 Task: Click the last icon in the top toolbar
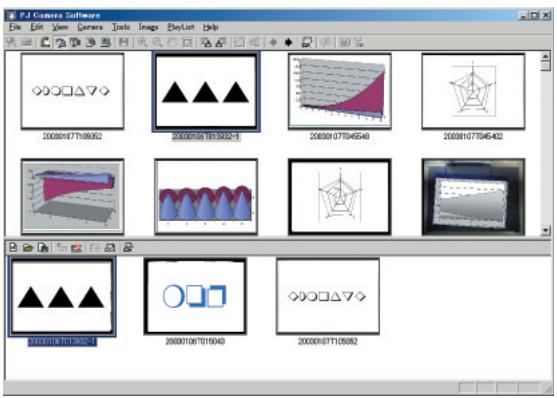[359, 43]
